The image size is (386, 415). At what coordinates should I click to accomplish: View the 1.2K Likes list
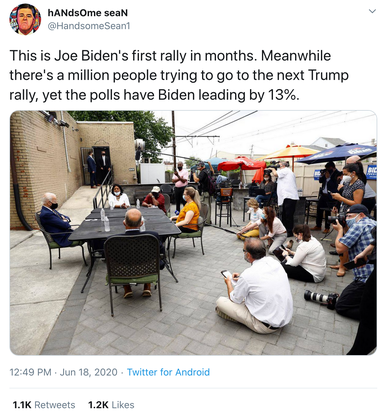(111, 405)
